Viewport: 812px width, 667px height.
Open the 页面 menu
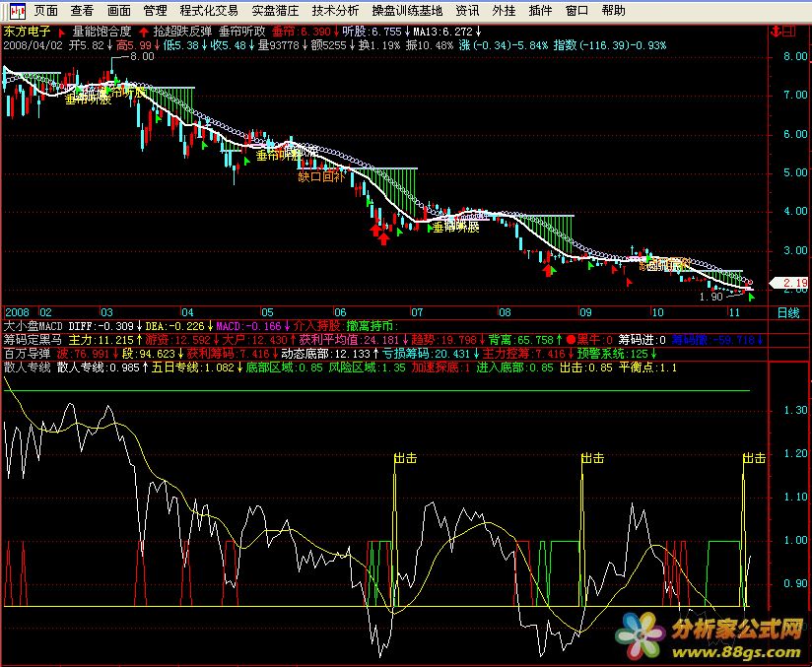click(x=45, y=12)
